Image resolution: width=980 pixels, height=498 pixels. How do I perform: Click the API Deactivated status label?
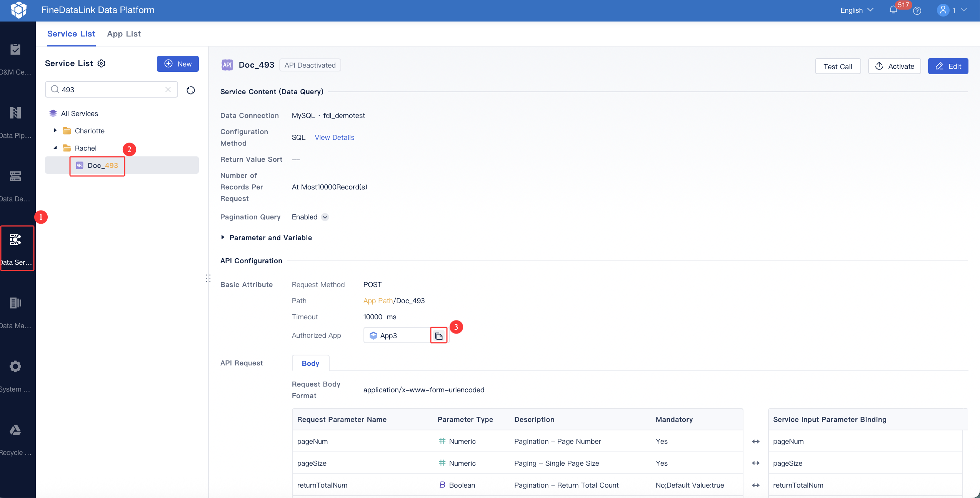coord(310,65)
